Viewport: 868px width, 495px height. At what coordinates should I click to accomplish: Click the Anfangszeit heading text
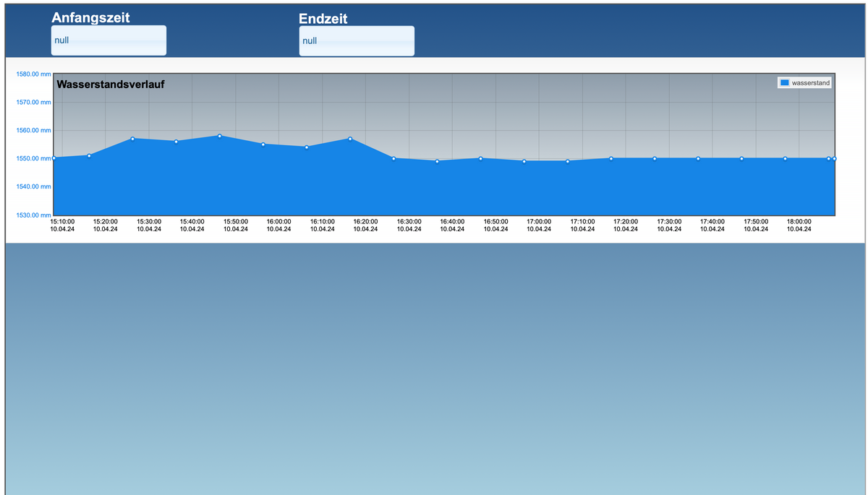(x=90, y=17)
